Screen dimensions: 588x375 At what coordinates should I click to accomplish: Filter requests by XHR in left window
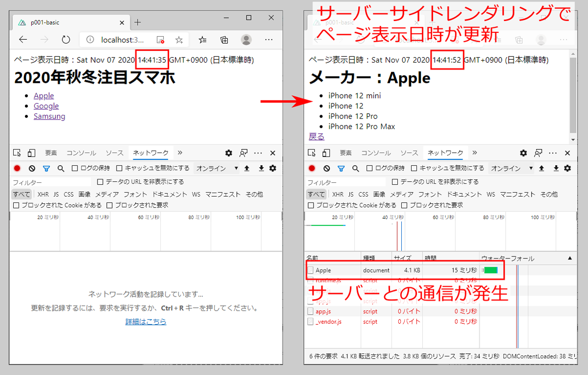(44, 194)
